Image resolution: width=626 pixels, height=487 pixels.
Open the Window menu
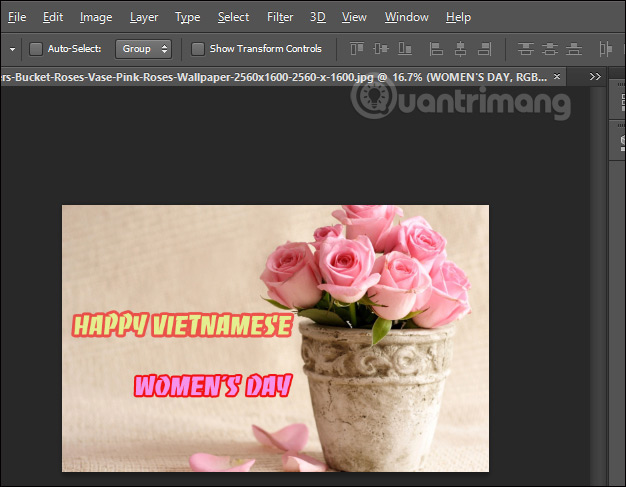(x=406, y=17)
